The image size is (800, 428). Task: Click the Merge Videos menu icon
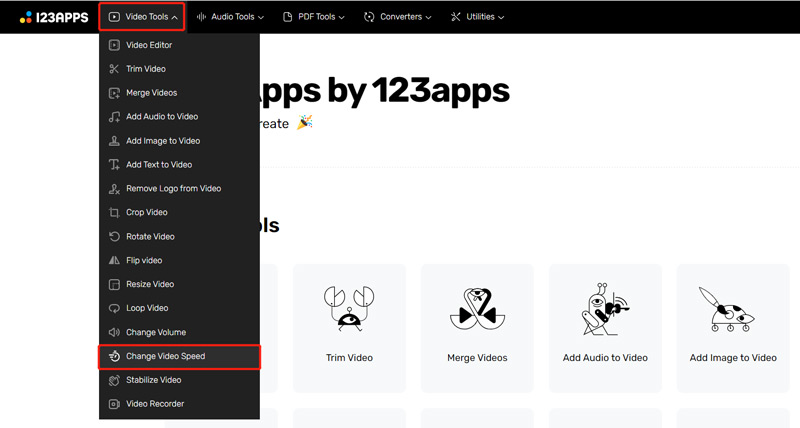click(x=114, y=93)
